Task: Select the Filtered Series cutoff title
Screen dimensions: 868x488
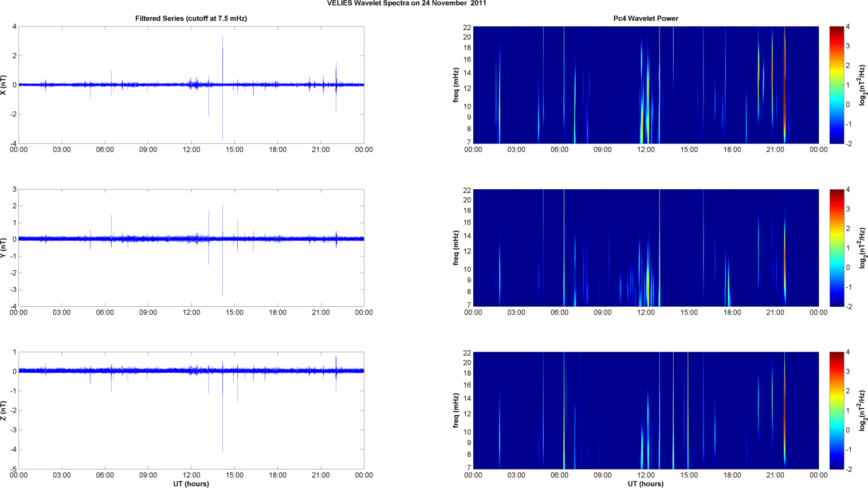Action: pyautogui.click(x=191, y=18)
